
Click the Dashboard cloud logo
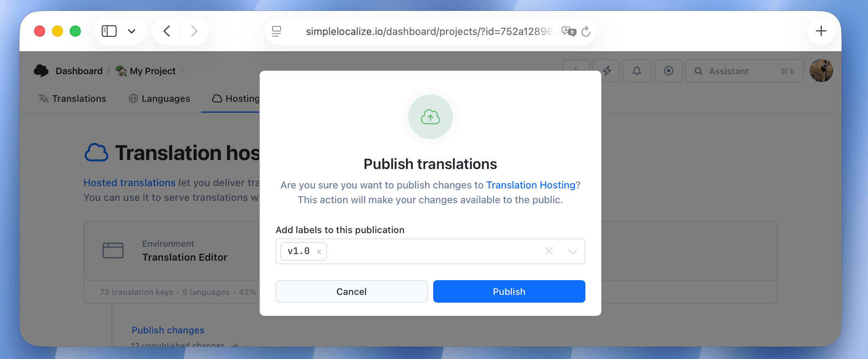[x=41, y=70]
